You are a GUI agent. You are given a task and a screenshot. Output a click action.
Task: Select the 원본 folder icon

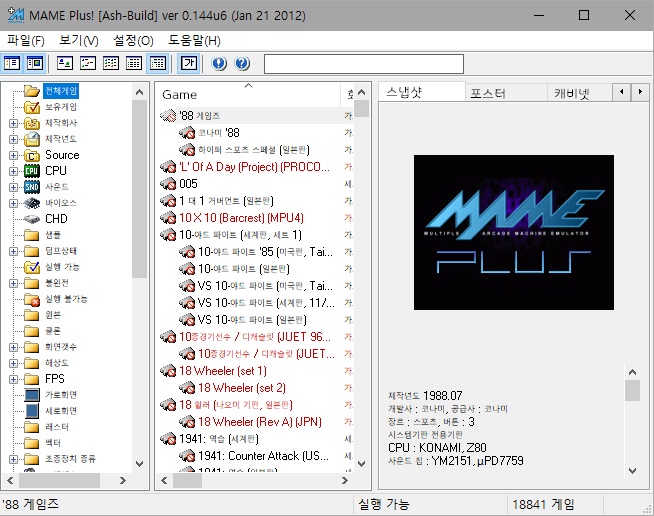click(32, 315)
